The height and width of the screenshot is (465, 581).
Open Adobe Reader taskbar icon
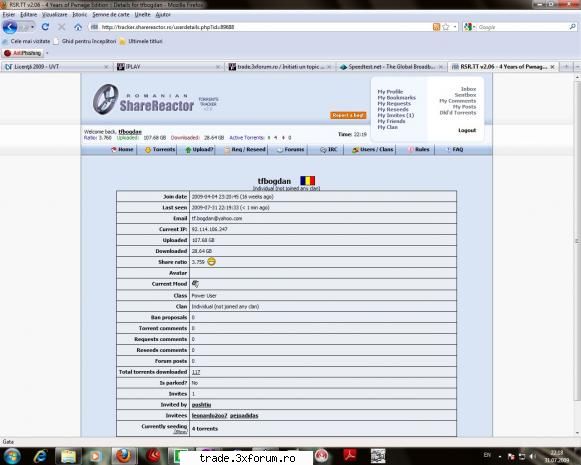click(349, 455)
